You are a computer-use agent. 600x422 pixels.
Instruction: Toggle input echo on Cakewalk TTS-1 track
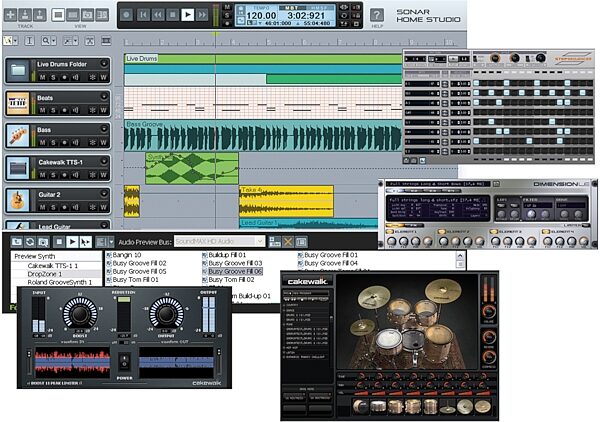pyautogui.click(x=75, y=175)
